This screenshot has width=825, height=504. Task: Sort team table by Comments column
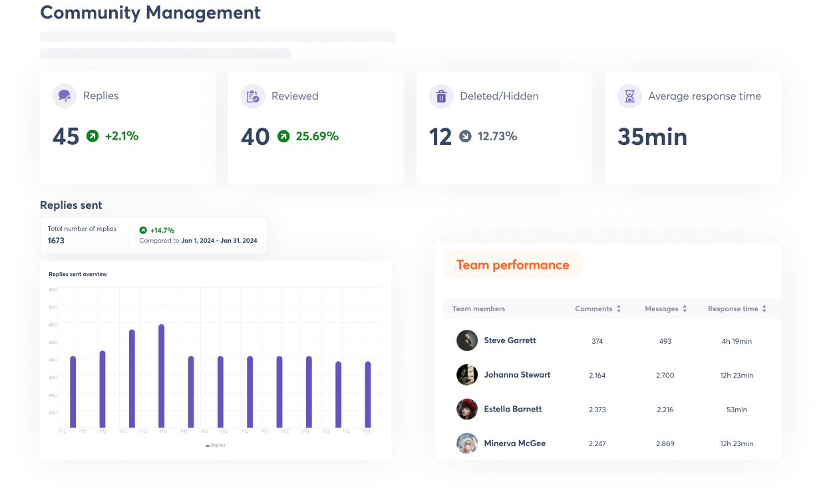[x=618, y=309]
